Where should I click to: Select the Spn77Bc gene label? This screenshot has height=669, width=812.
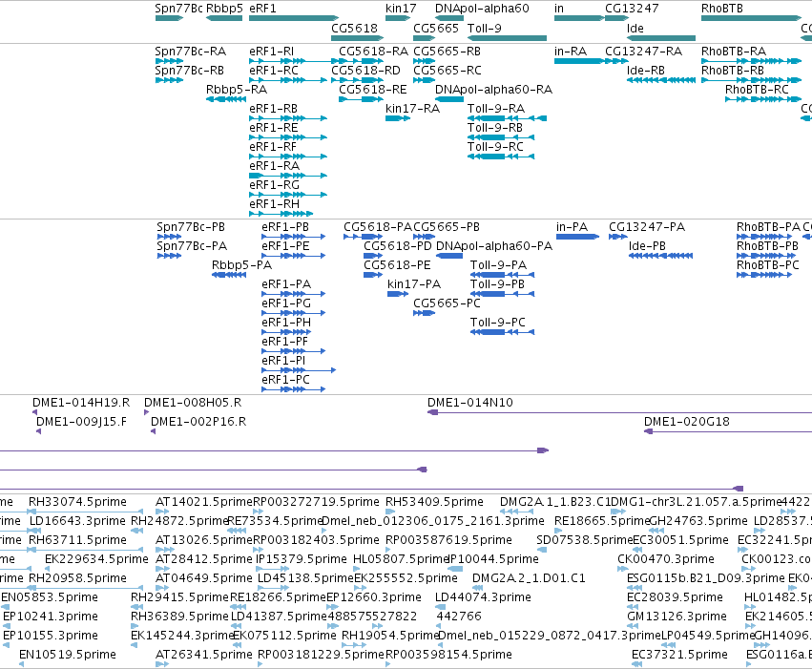click(178, 9)
